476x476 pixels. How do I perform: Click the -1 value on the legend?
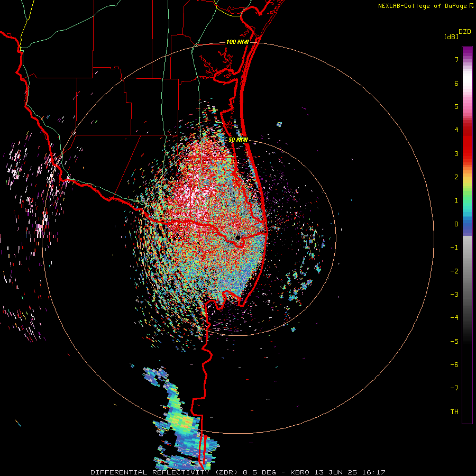[x=454, y=248]
